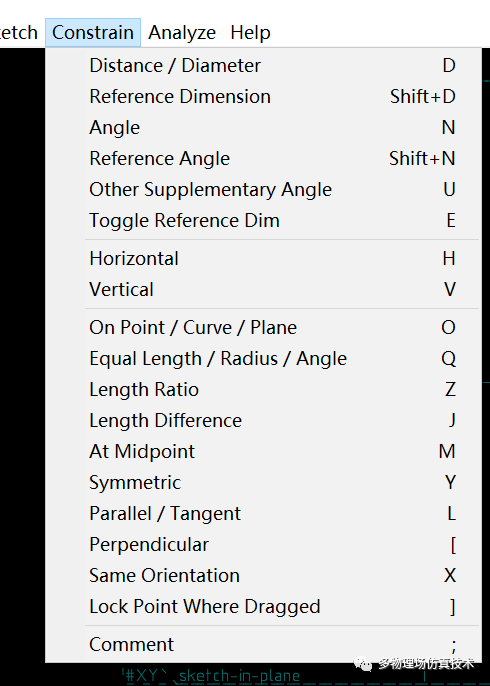
Task: Select Distance / Diameter constraint
Action: tap(262, 66)
